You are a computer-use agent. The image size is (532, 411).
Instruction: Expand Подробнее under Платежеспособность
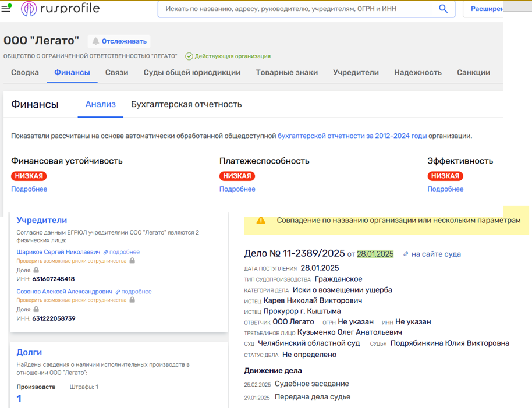tap(237, 189)
